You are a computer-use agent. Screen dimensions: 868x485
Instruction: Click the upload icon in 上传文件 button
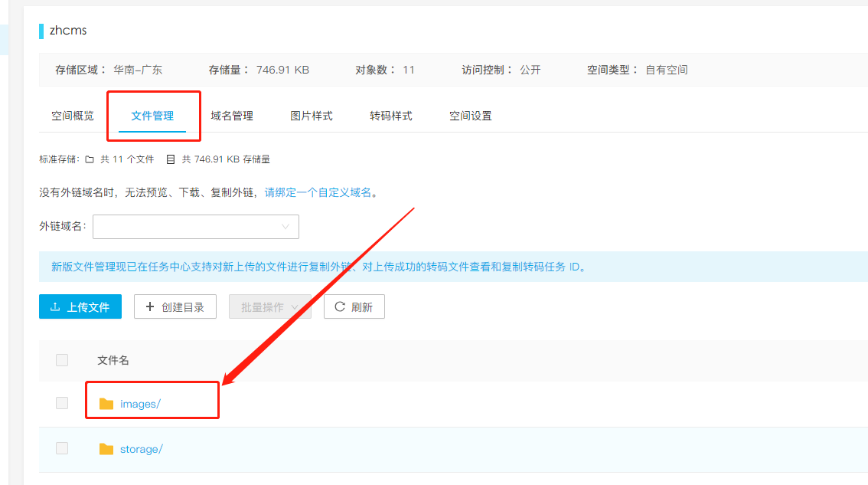[55, 307]
